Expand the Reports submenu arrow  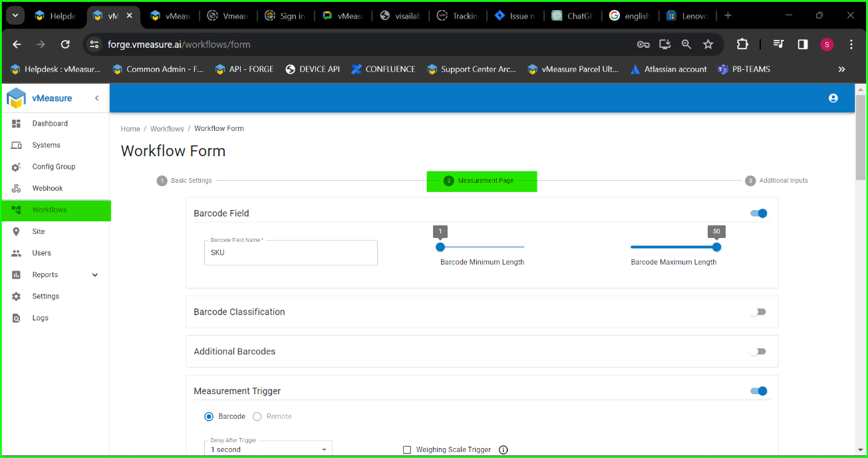click(94, 275)
